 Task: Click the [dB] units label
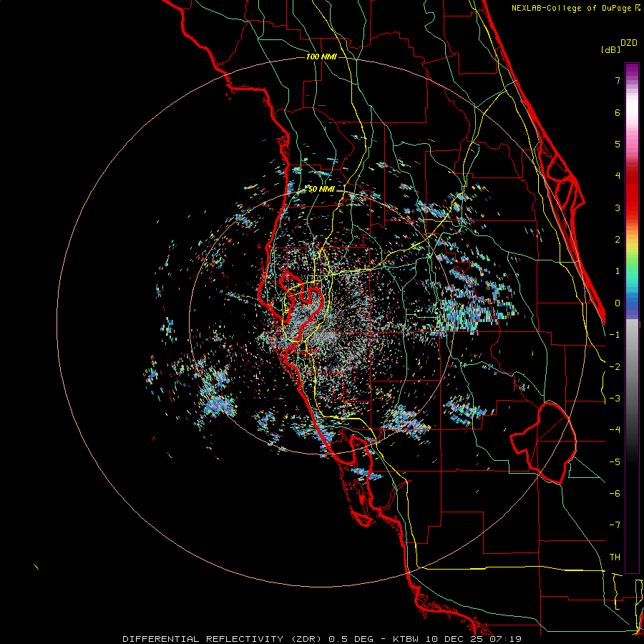click(x=610, y=49)
